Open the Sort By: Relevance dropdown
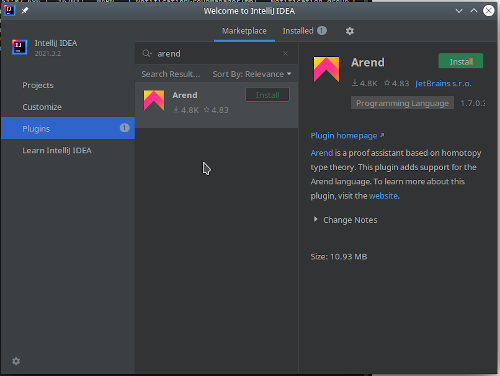500x376 pixels. tap(252, 74)
